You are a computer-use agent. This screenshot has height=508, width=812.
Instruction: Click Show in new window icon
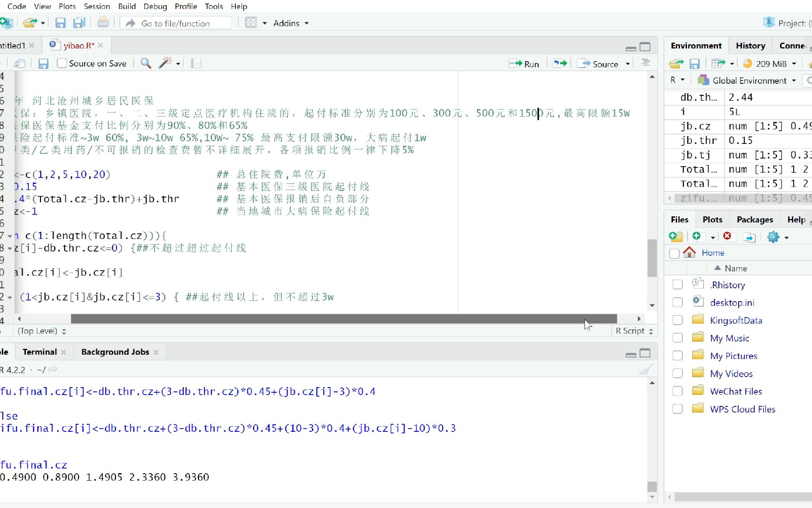(x=20, y=63)
